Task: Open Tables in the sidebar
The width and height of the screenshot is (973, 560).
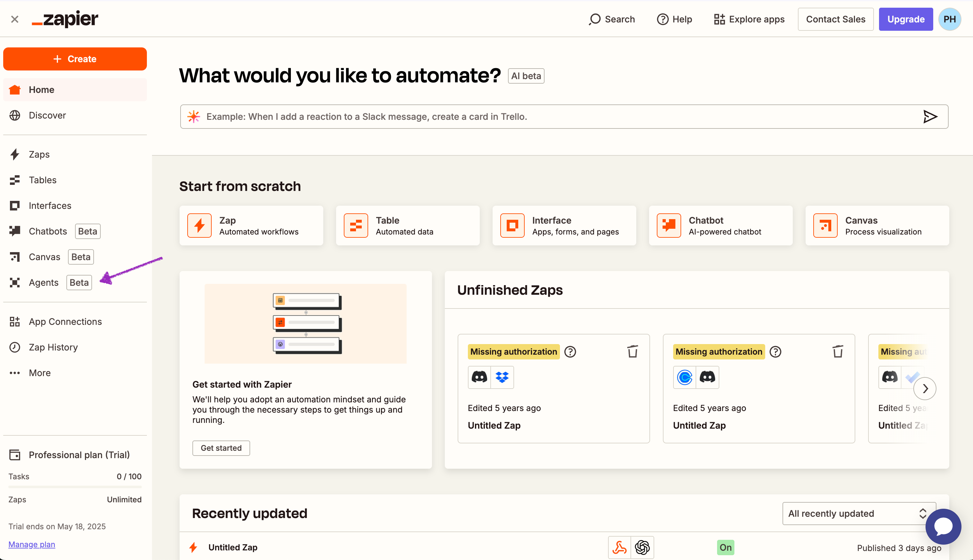Action: click(x=42, y=180)
